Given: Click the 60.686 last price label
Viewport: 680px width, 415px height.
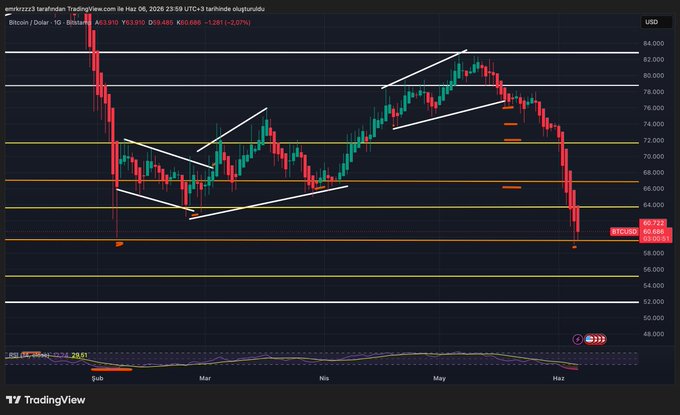Looking at the screenshot, I should (x=653, y=231).
